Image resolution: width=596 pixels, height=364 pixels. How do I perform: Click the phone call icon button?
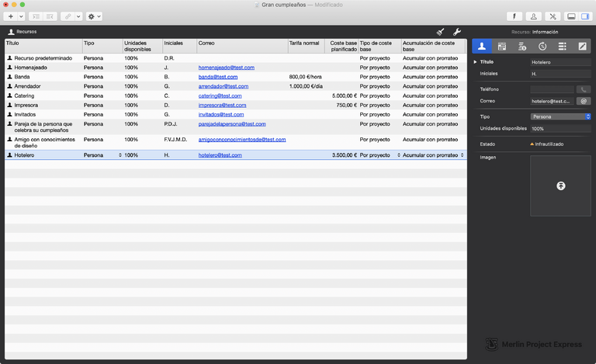click(584, 89)
